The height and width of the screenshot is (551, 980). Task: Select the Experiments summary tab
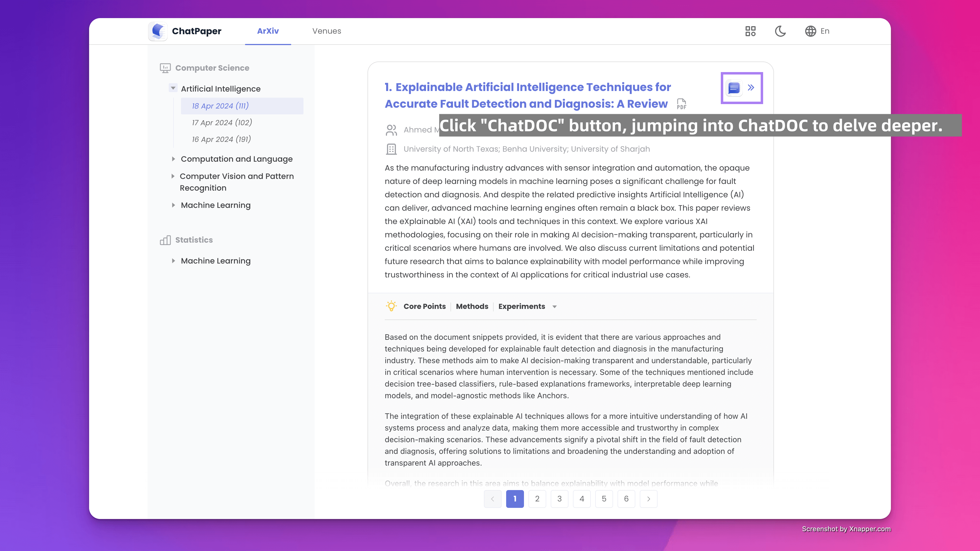(x=521, y=306)
